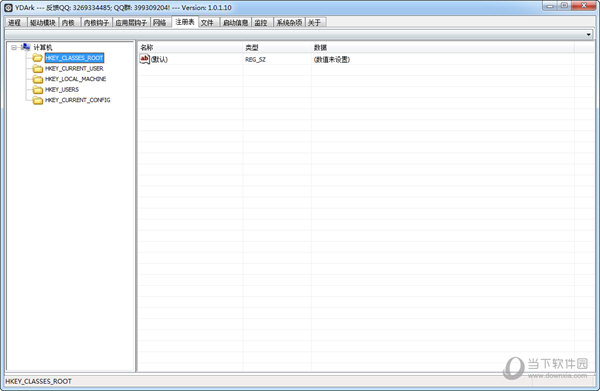Screen dimensions: 600x391
Task: Open the 启动信息 tab
Action: (235, 23)
